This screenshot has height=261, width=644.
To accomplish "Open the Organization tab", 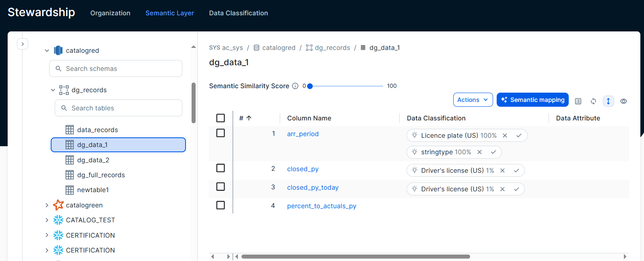I will click(x=110, y=13).
